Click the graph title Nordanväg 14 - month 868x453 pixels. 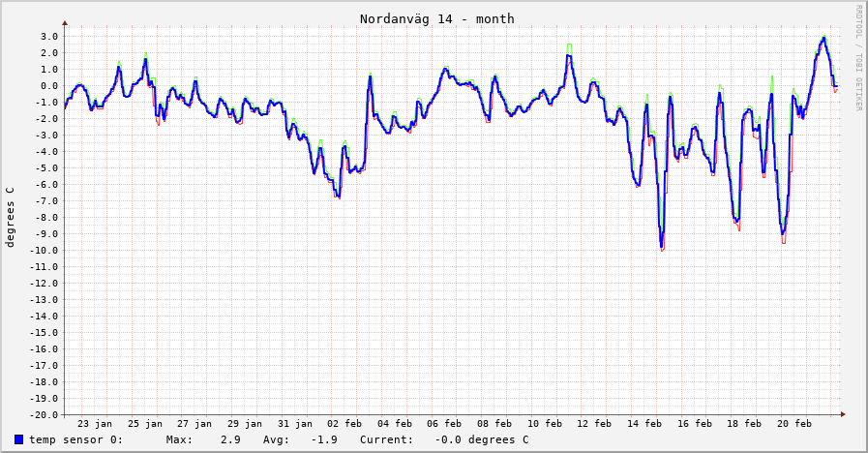[436, 18]
